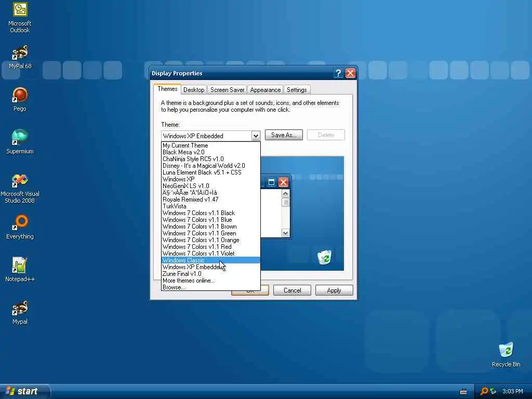532x399 pixels.
Task: Click the on-screen keyboard tray icon
Action: (x=463, y=392)
